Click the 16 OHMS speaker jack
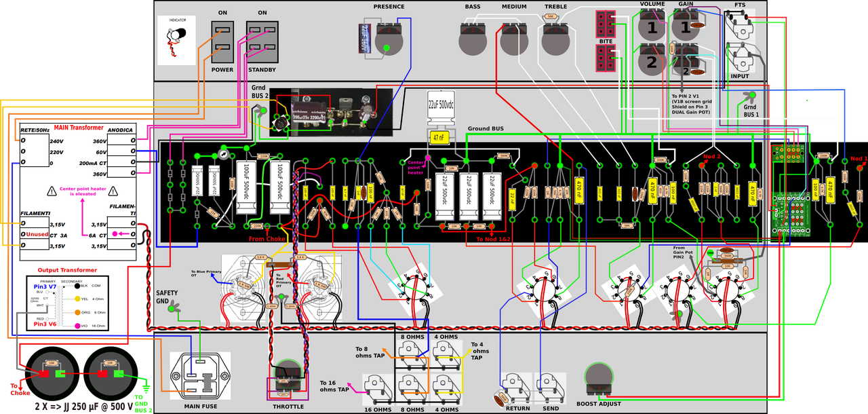 (x=378, y=390)
